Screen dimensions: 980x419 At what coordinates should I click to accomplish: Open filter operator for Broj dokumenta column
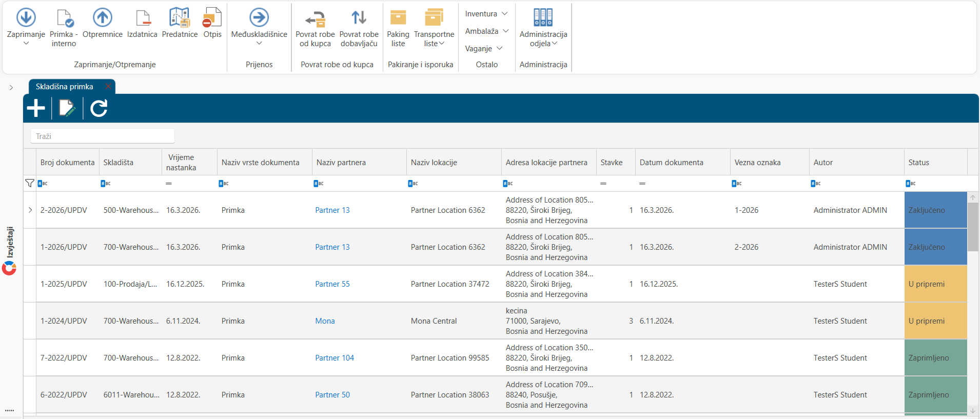(x=43, y=183)
